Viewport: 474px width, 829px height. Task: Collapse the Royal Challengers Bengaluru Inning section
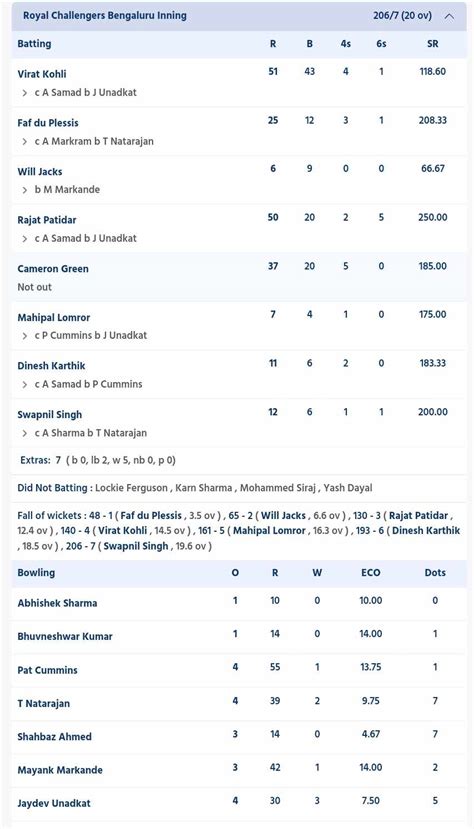tap(449, 16)
